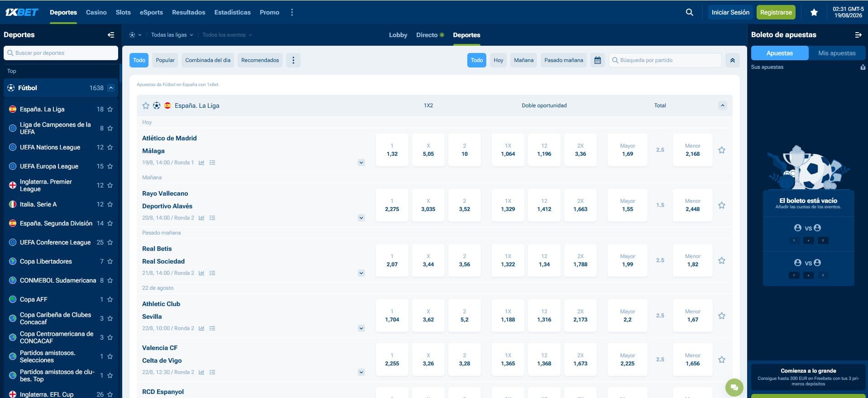Filter matches by Mañana
868x398 pixels.
524,60
